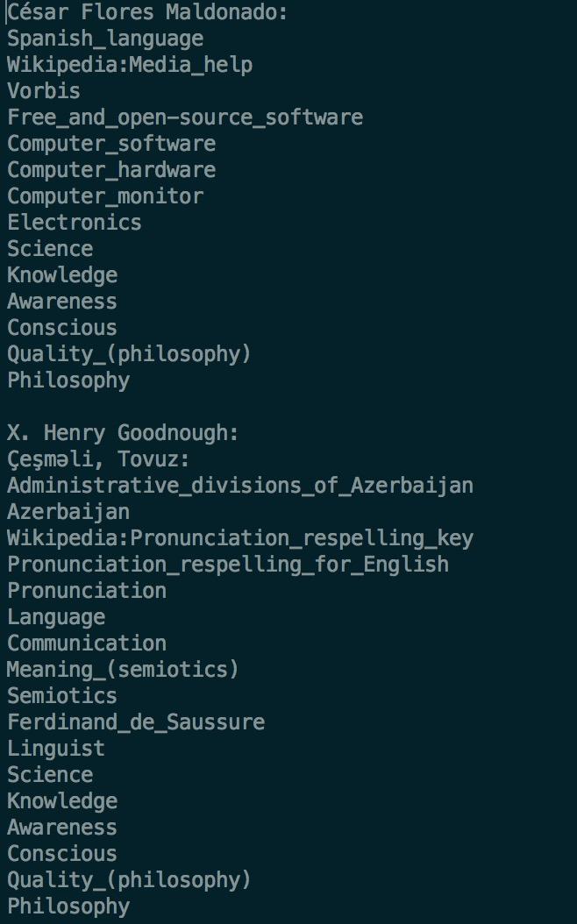Image resolution: width=577 pixels, height=924 pixels.
Task: Click the Administrative_divisions_of_Azerbaijan line
Action: 240,486
